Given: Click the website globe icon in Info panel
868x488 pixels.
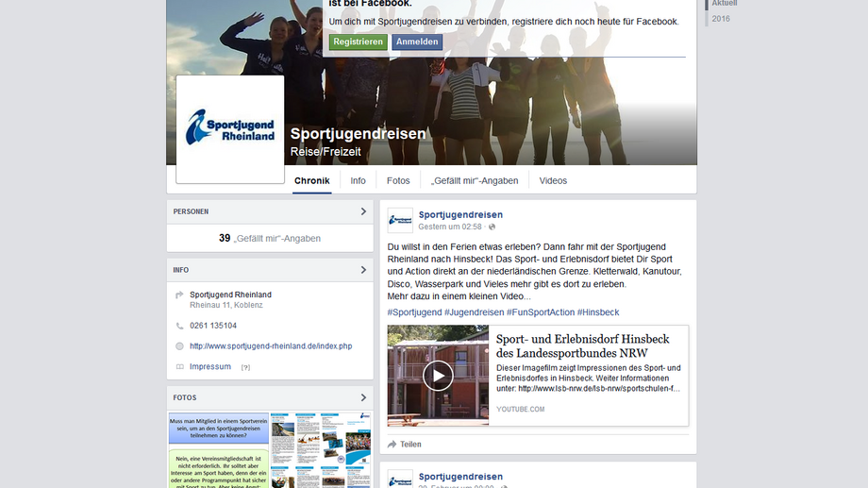Looking at the screenshot, I should point(179,346).
